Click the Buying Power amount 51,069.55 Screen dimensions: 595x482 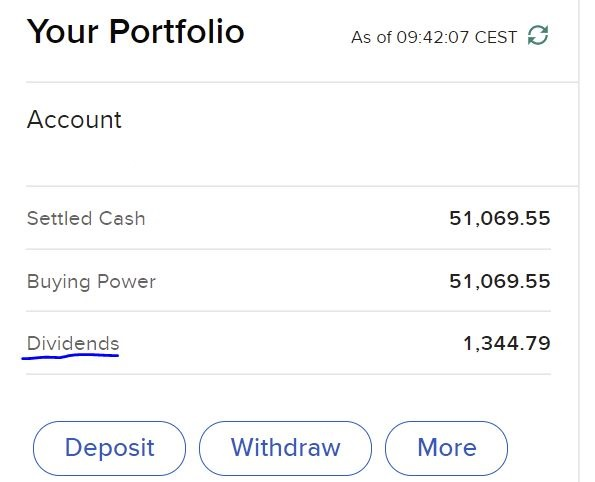(500, 281)
